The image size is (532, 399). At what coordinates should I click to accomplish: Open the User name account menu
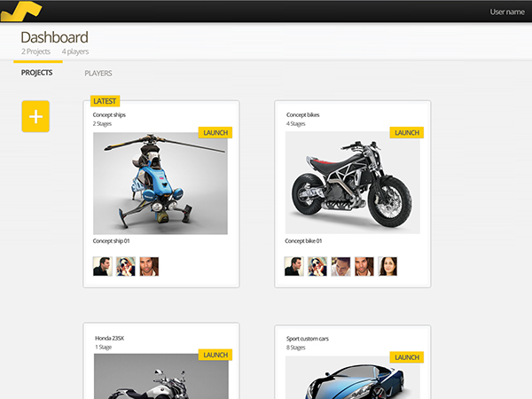(507, 12)
